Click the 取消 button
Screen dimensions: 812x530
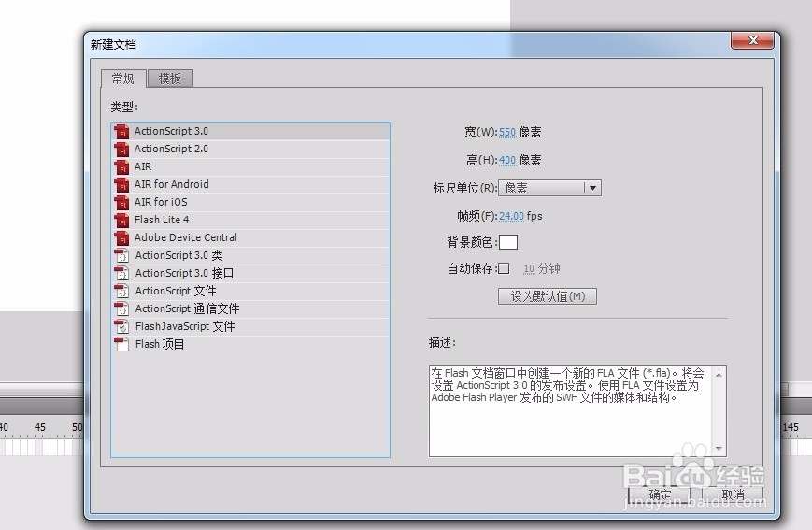733,495
